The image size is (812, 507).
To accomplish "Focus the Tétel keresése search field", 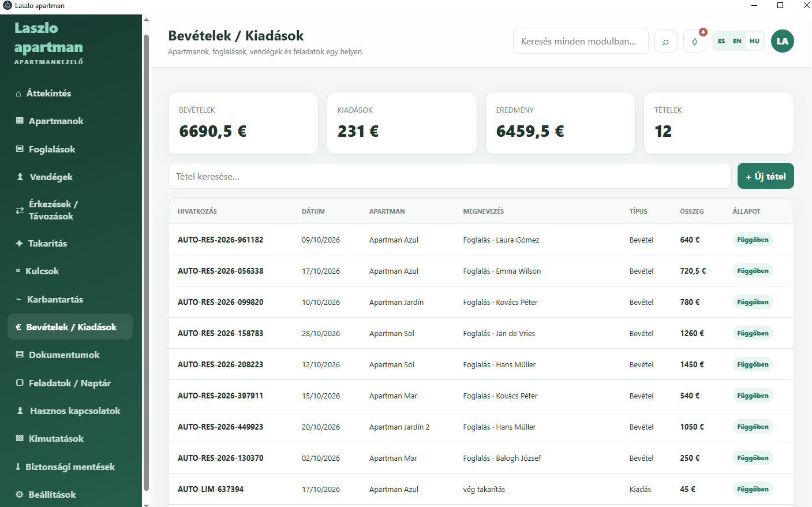I will [450, 176].
